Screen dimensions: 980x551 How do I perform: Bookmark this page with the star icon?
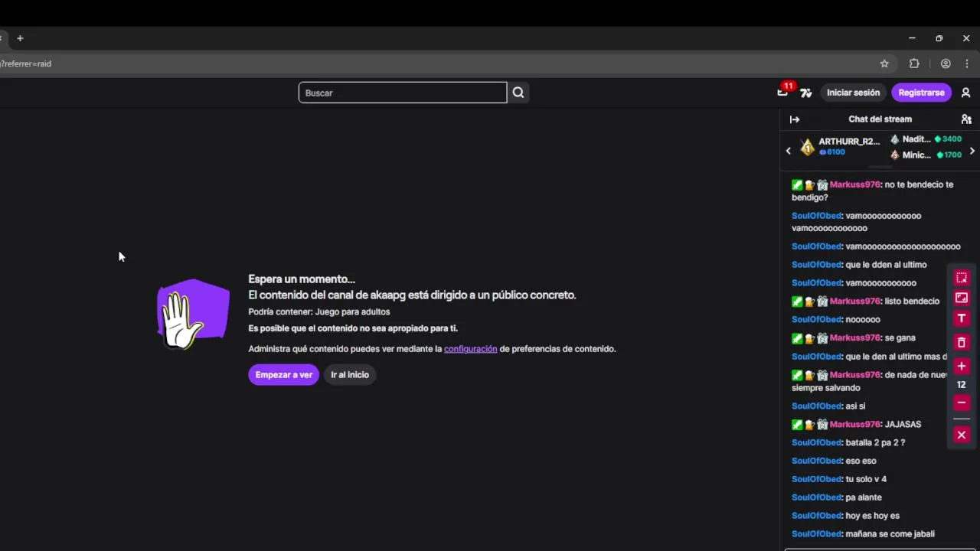(x=884, y=64)
